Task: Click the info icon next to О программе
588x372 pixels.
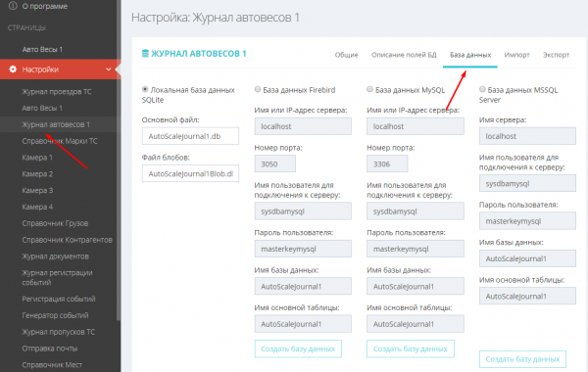Action: (x=13, y=6)
